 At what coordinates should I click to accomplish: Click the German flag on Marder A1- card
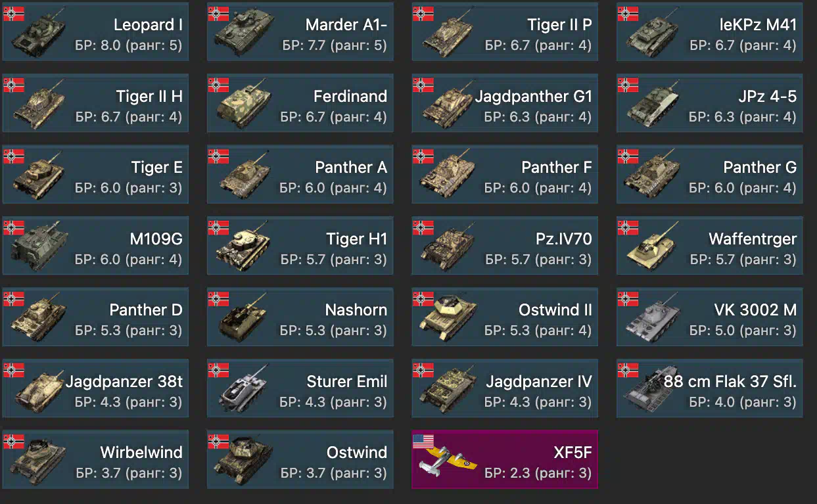pyautogui.click(x=218, y=14)
